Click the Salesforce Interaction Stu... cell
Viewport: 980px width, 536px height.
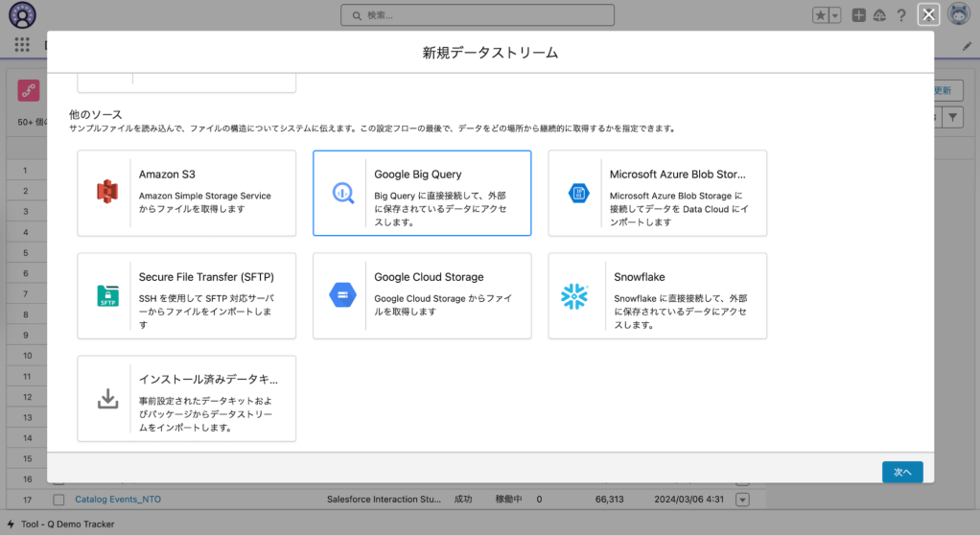coord(384,500)
